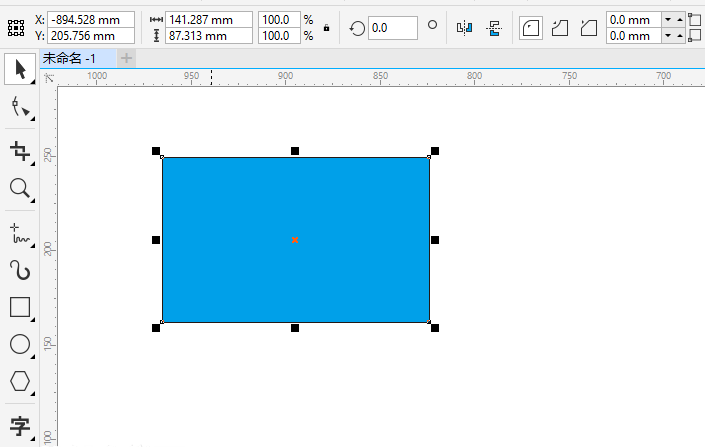Click the orange center X marker

point(295,240)
